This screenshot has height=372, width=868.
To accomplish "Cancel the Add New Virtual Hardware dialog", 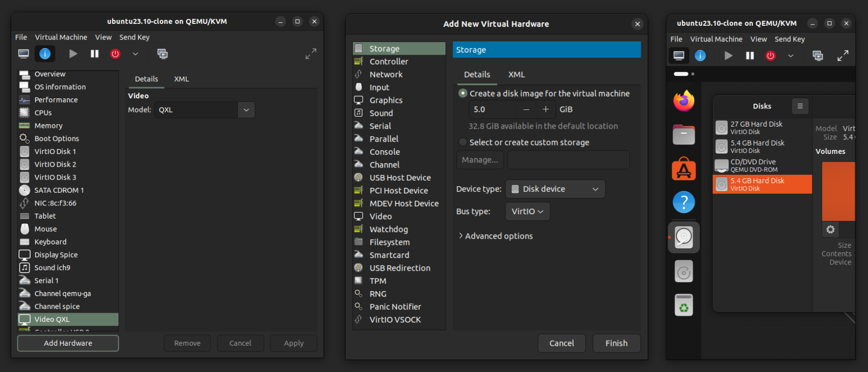I will [x=561, y=343].
